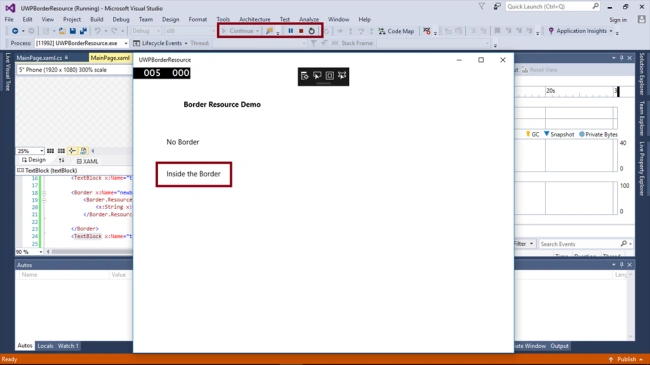Screen dimensions: 650x365
Task: Click the swap panes arrows icon
Action: pyautogui.click(x=61, y=161)
